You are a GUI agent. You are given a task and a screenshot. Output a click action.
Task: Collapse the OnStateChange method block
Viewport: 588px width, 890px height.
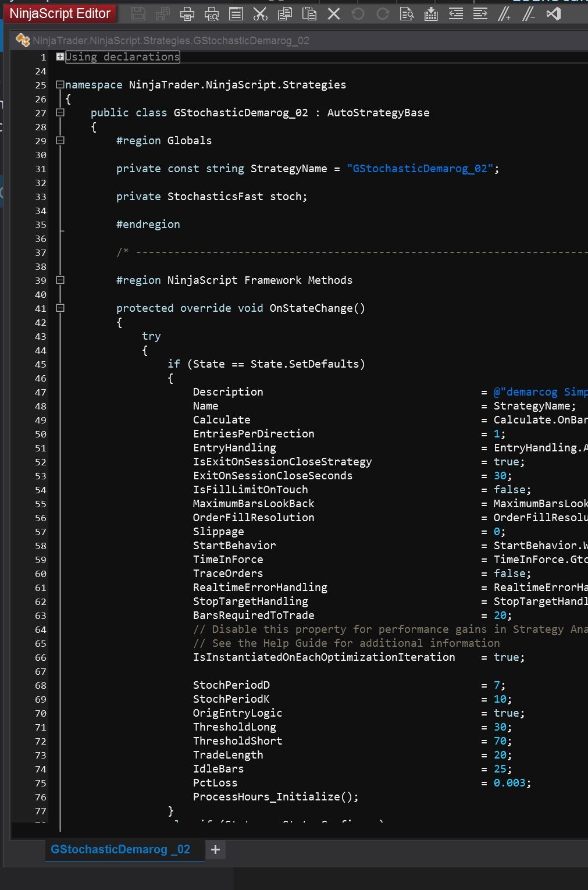tap(60, 308)
